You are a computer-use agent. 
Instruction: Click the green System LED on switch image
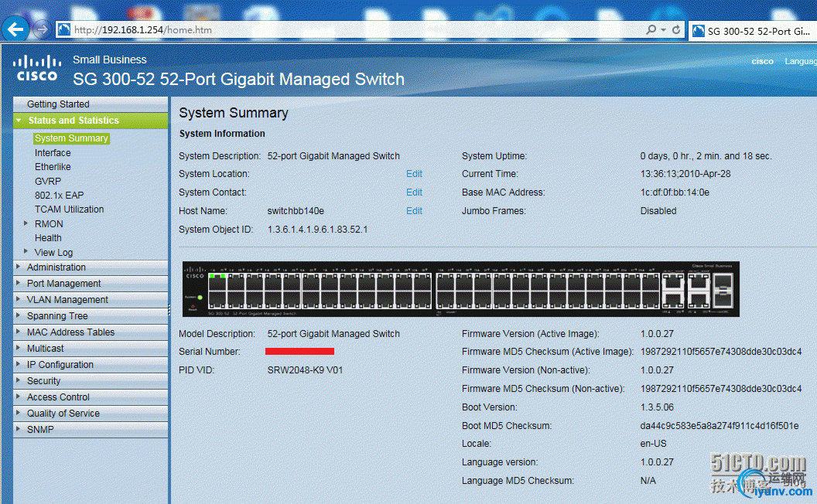pos(200,298)
